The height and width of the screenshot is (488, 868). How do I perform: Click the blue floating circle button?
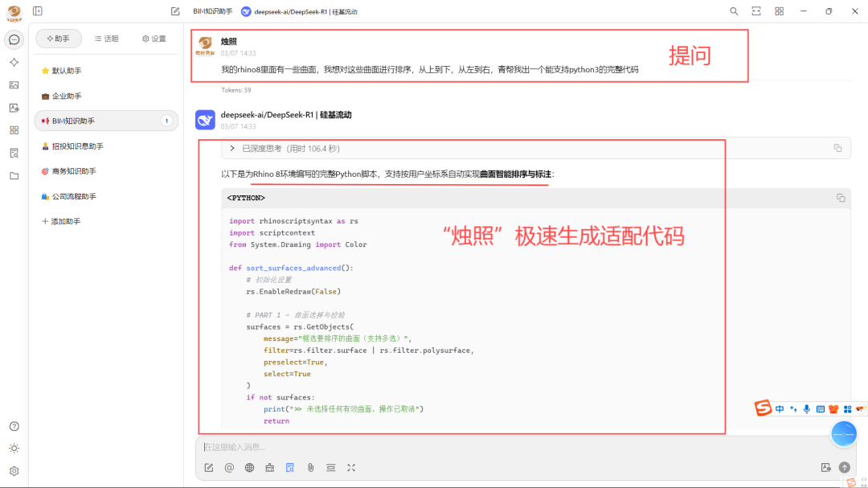click(x=844, y=433)
